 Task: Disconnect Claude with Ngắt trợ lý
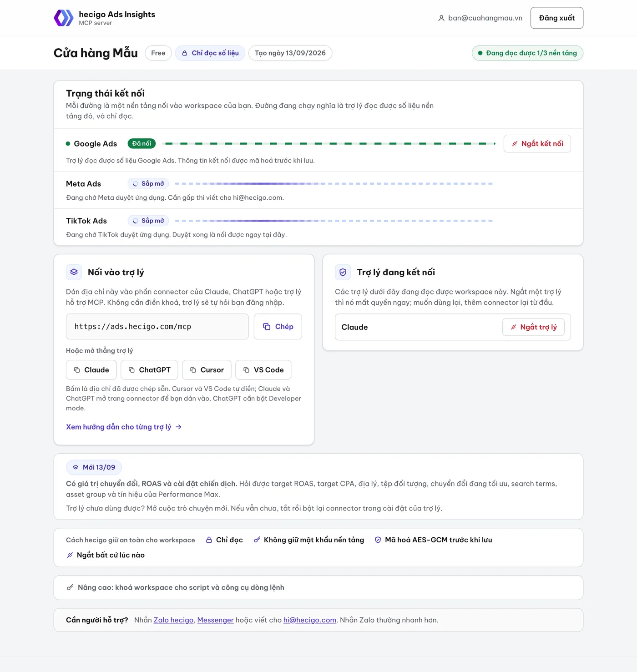tap(533, 327)
